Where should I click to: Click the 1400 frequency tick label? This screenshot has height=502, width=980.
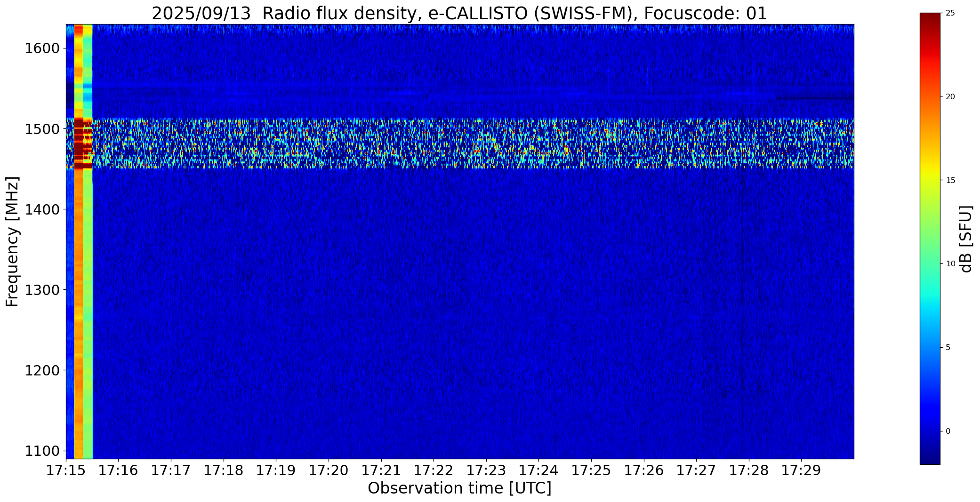tap(41, 209)
